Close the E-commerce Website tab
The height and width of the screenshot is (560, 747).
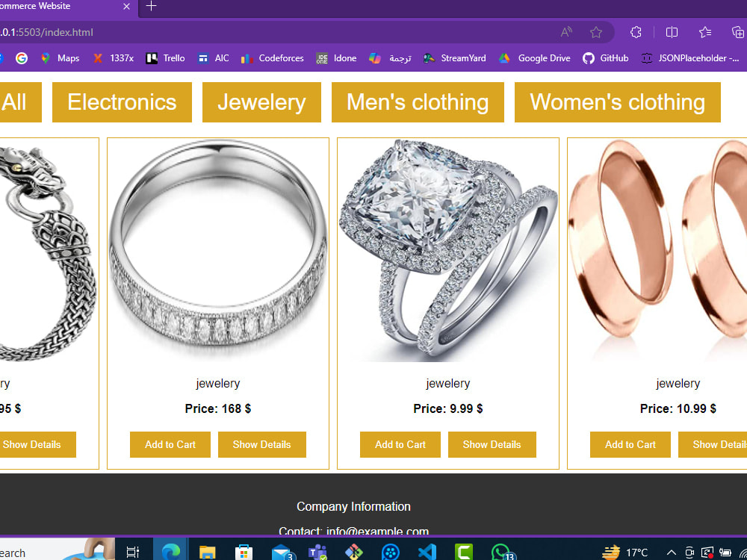(126, 7)
